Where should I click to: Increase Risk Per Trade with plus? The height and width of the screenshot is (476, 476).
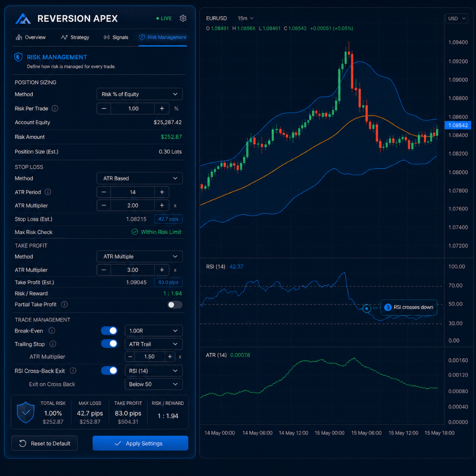162,109
